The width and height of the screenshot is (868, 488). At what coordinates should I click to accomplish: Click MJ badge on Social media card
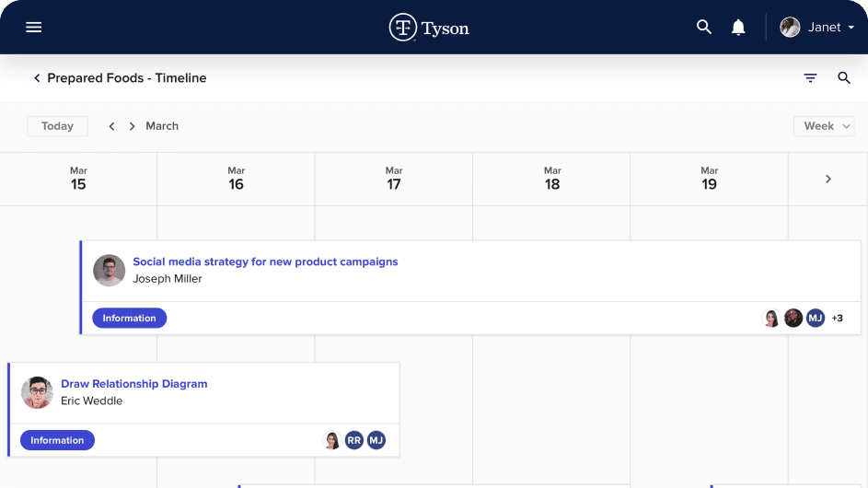point(816,318)
